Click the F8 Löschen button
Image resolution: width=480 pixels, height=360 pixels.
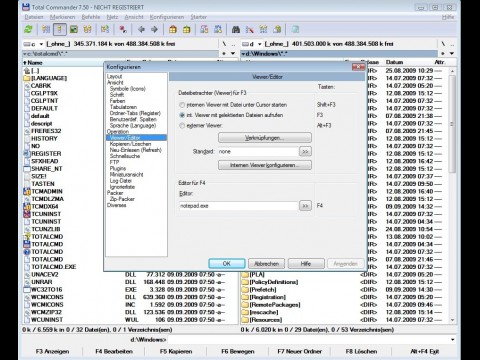click(x=362, y=351)
